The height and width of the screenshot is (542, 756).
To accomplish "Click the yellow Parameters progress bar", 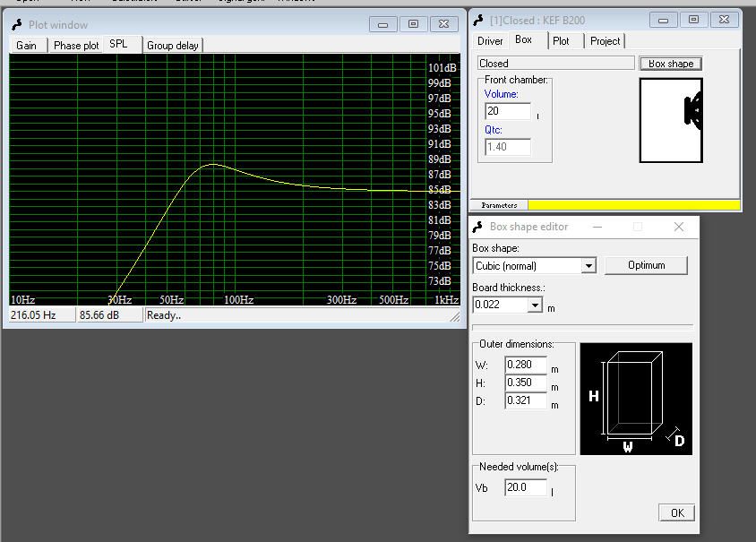I will (634, 205).
